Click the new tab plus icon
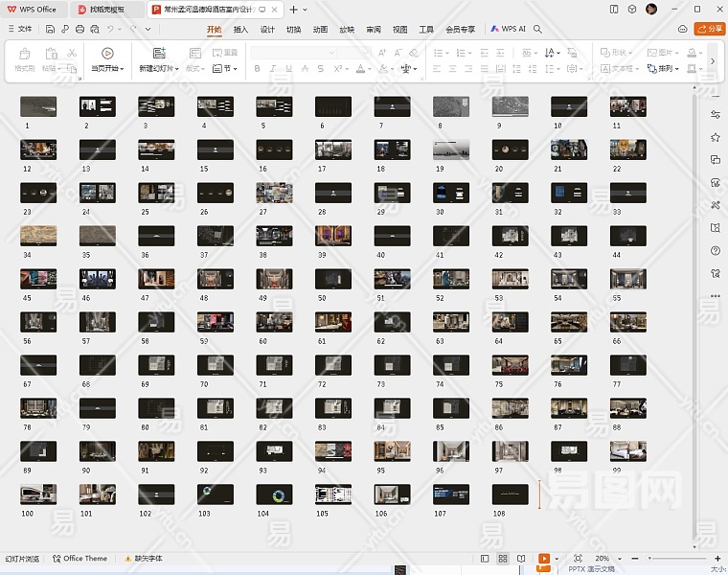 [x=293, y=9]
